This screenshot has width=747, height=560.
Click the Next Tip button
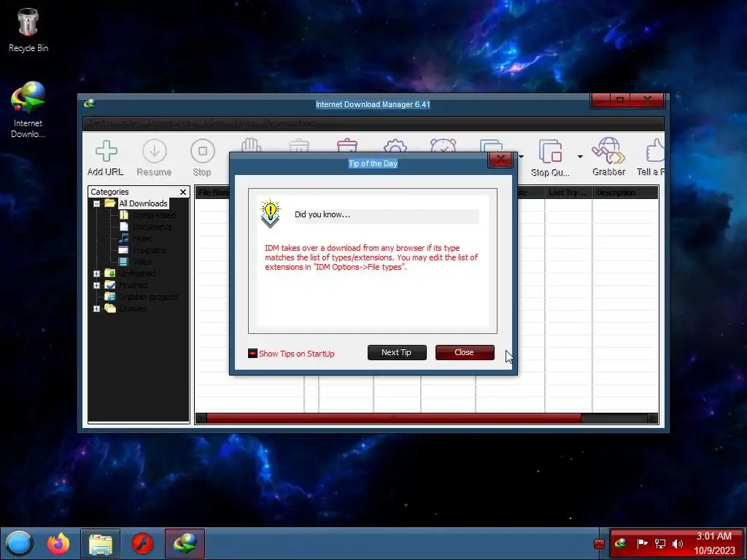click(x=397, y=352)
